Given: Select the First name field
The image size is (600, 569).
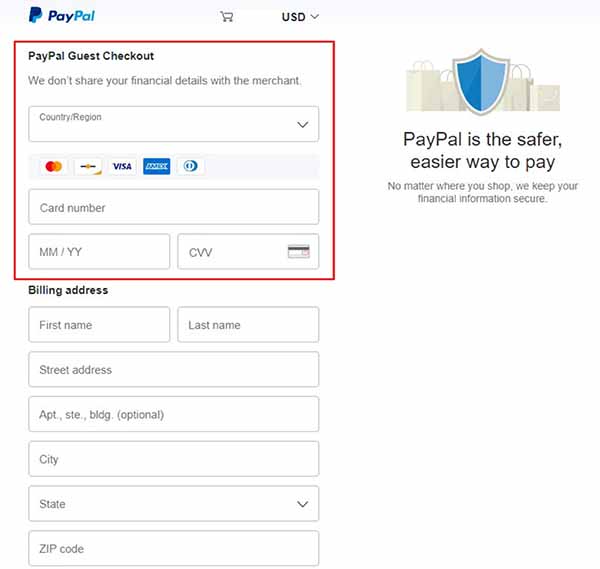Looking at the screenshot, I should click(x=99, y=324).
